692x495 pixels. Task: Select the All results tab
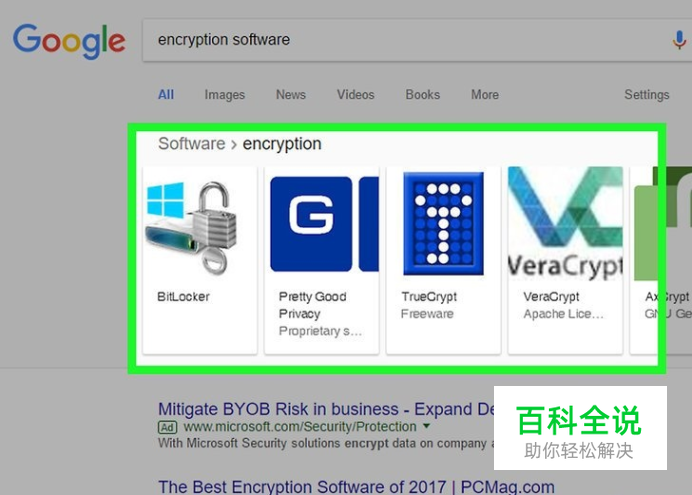(x=166, y=94)
